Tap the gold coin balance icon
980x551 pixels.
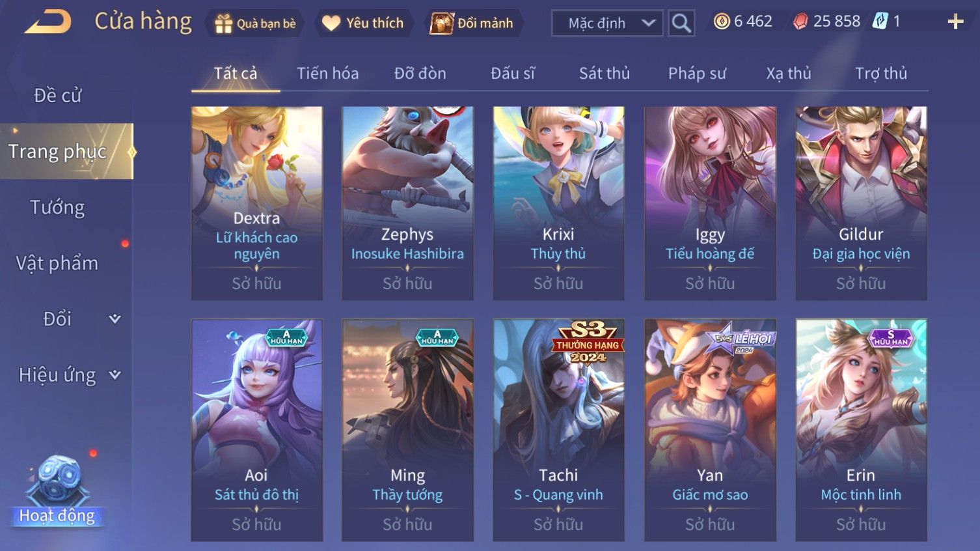click(x=722, y=21)
